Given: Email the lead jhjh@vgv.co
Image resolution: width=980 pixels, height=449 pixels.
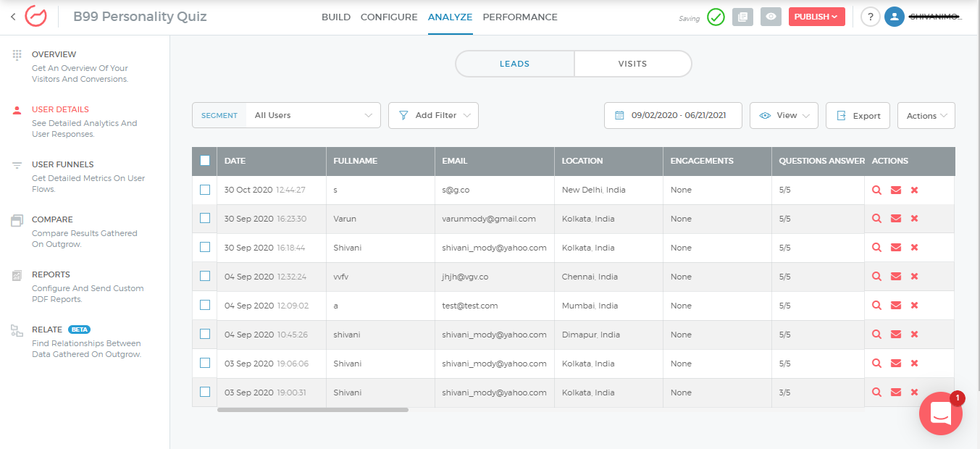Looking at the screenshot, I should coord(896,277).
